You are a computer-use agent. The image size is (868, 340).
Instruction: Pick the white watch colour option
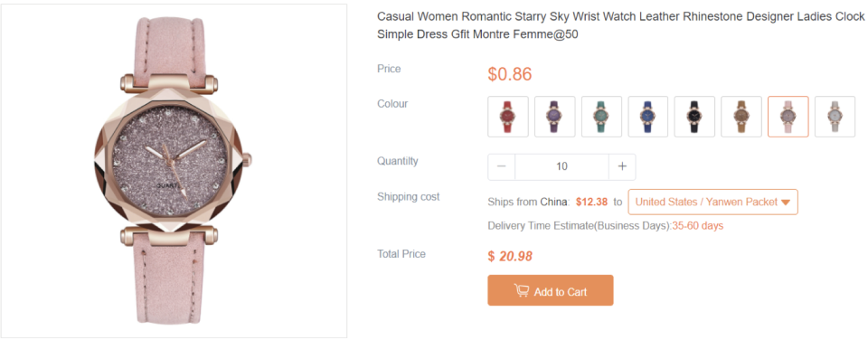[835, 117]
